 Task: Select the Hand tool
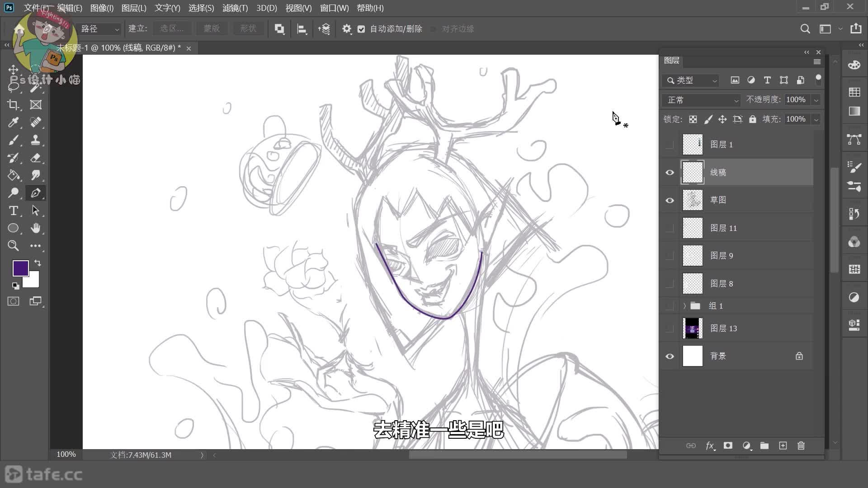[35, 228]
